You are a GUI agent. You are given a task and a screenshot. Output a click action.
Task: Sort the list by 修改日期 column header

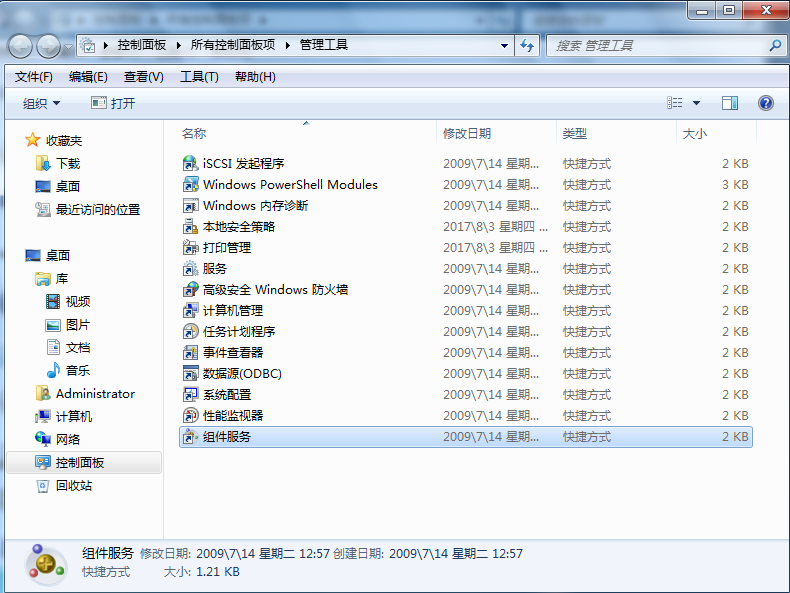[467, 133]
